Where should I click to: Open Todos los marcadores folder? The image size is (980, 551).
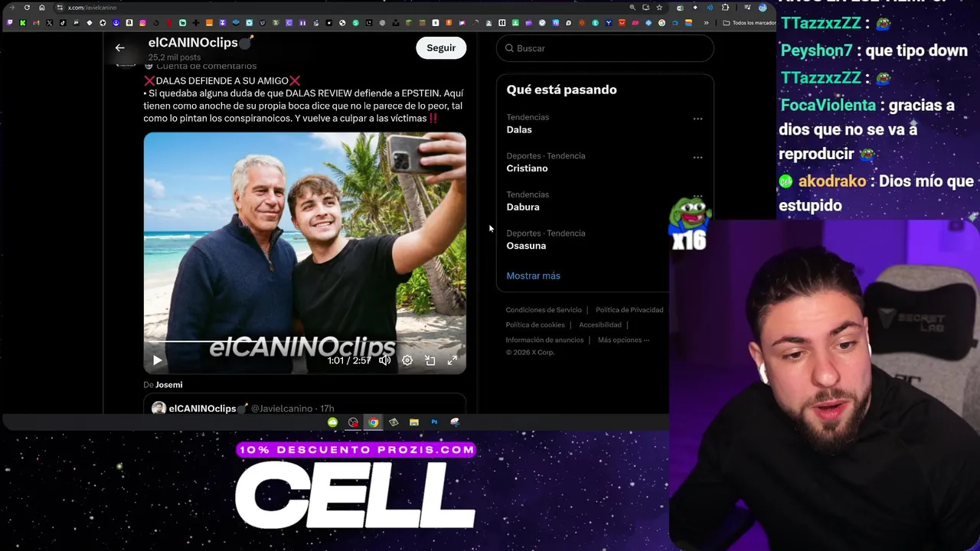tap(750, 23)
